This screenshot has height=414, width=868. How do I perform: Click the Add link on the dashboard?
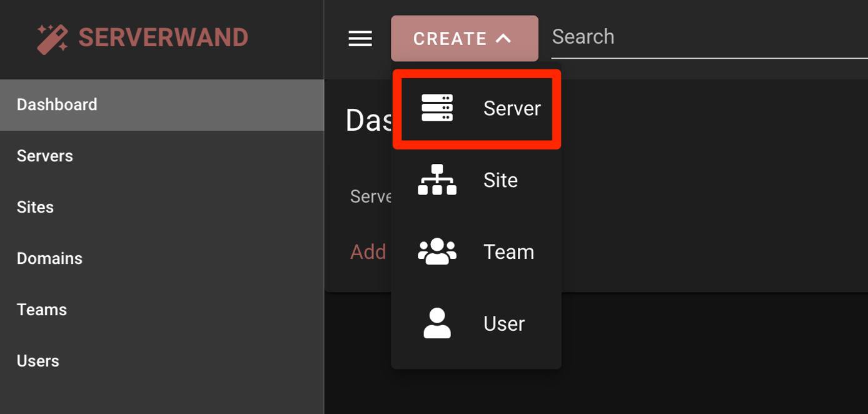[x=368, y=251]
